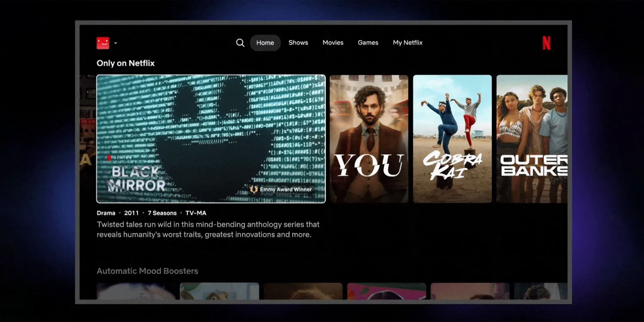Go to the Movies tab

(333, 43)
